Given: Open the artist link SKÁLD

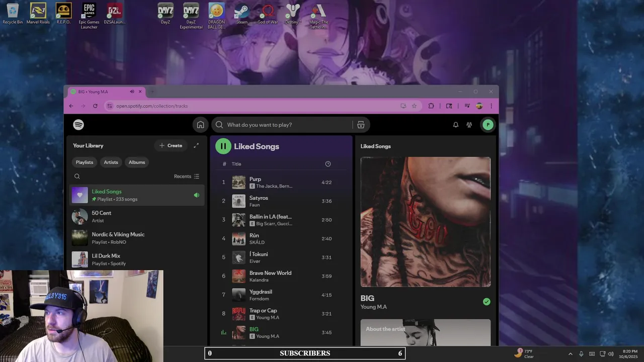Looking at the screenshot, I should coord(257,242).
